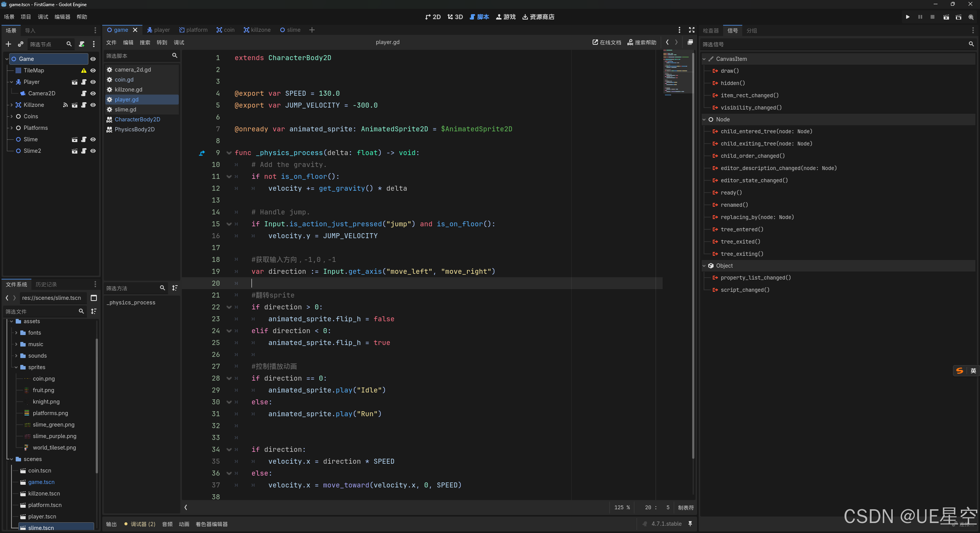Open script attached to Camera2D node
This screenshot has height=533, width=980.
click(x=84, y=93)
